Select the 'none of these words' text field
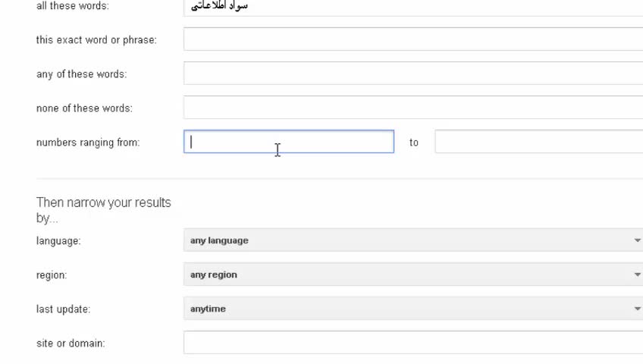 [413, 108]
